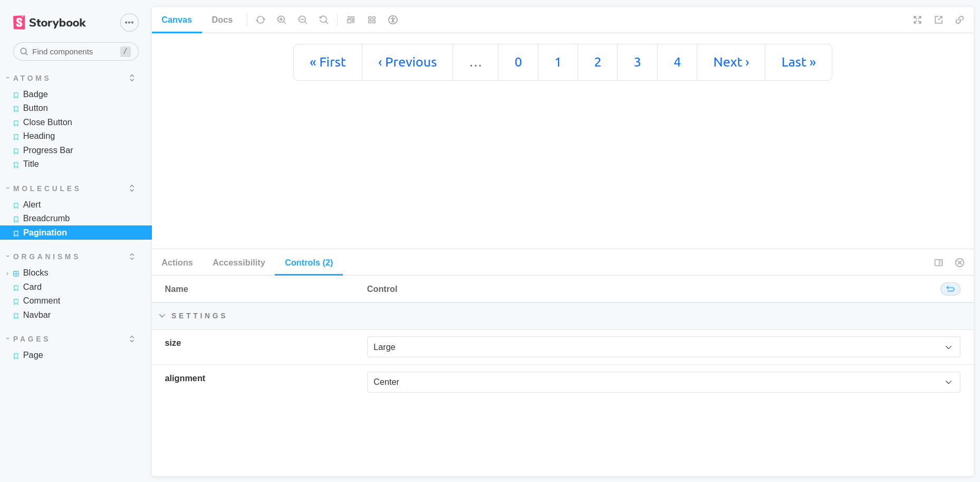Toggle addon panel orientation
980x482 pixels.
point(939,263)
